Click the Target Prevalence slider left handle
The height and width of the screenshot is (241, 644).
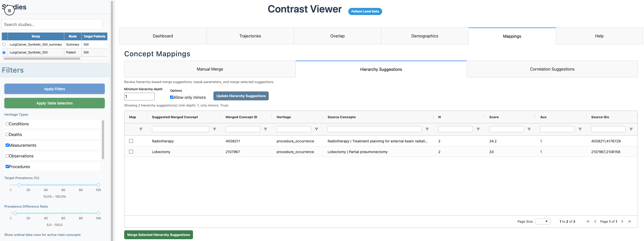(19, 185)
